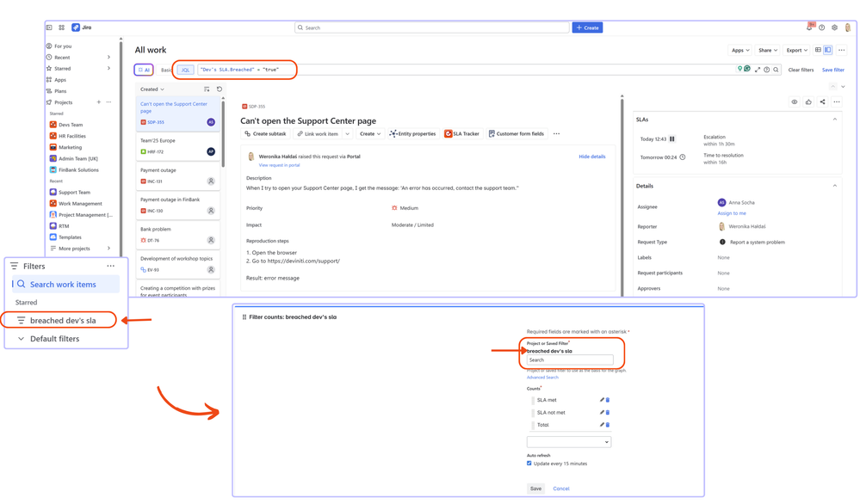The height and width of the screenshot is (504, 860).
Task: Click the share icon on the work item
Action: [x=822, y=101]
